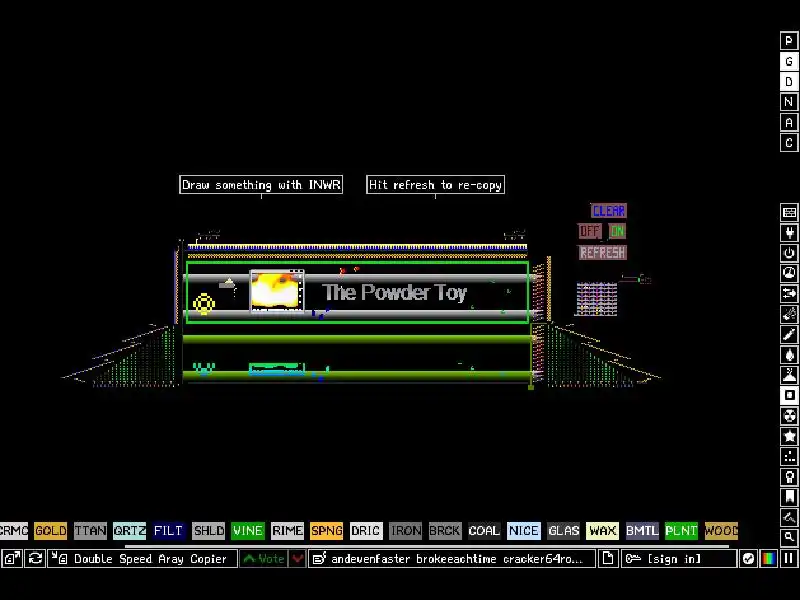Open the Sensors category gauge icon
800x600 pixels.
pyautogui.click(x=789, y=273)
